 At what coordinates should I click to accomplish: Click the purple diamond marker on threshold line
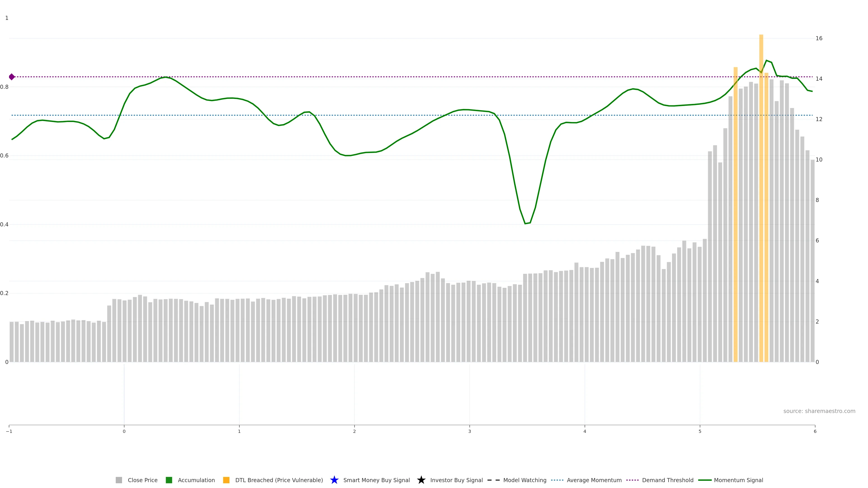12,77
